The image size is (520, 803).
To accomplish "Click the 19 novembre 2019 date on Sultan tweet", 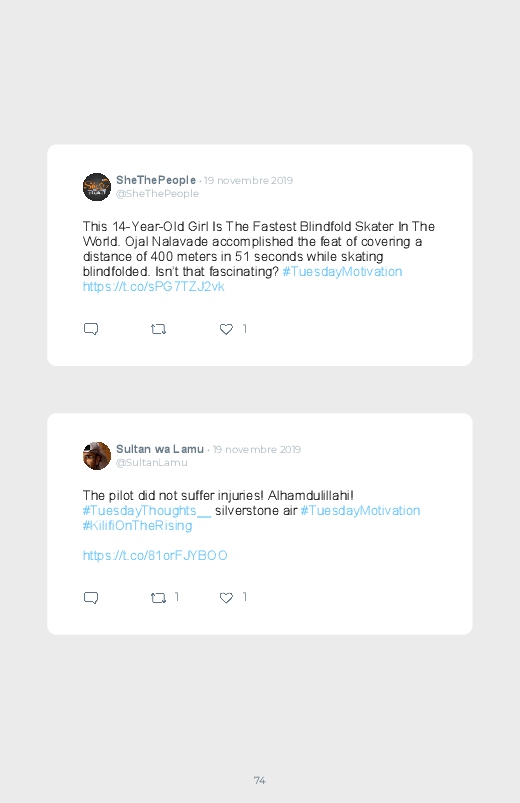I will (x=257, y=449).
